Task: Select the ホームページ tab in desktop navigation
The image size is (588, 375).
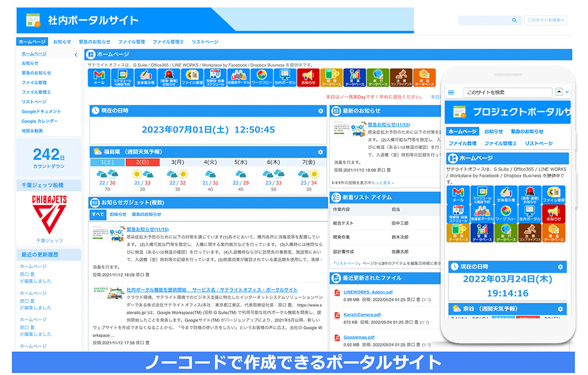Action: [32, 42]
